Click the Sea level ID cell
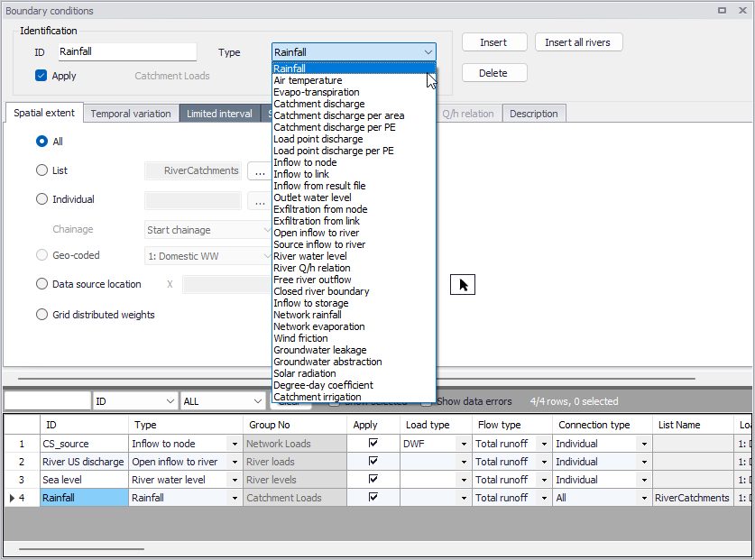755x560 pixels. (x=84, y=480)
